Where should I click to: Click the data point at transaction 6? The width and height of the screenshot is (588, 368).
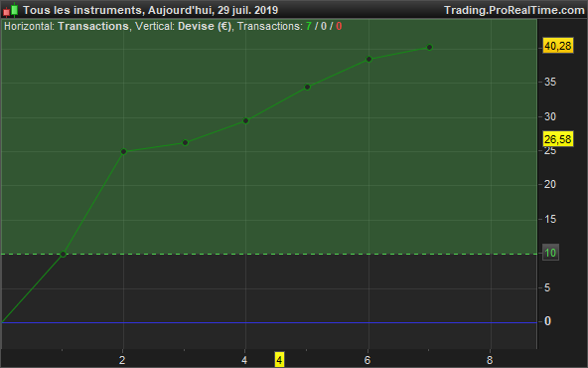coord(369,59)
